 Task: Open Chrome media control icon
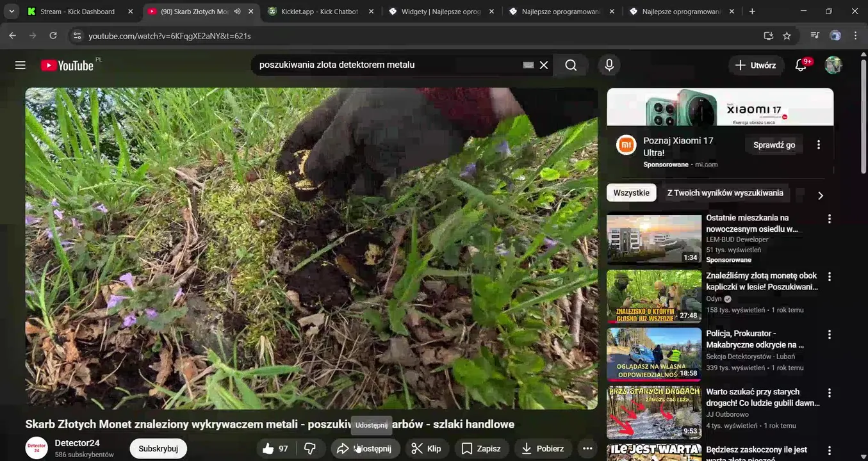tap(815, 36)
